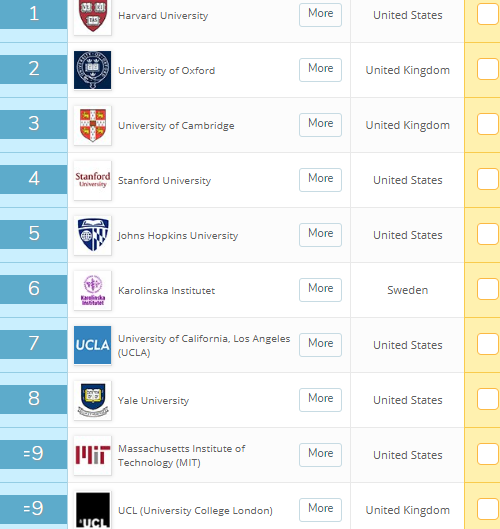This screenshot has width=500, height=529.
Task: Click the black UCL logo thumbnail
Action: [x=93, y=510]
